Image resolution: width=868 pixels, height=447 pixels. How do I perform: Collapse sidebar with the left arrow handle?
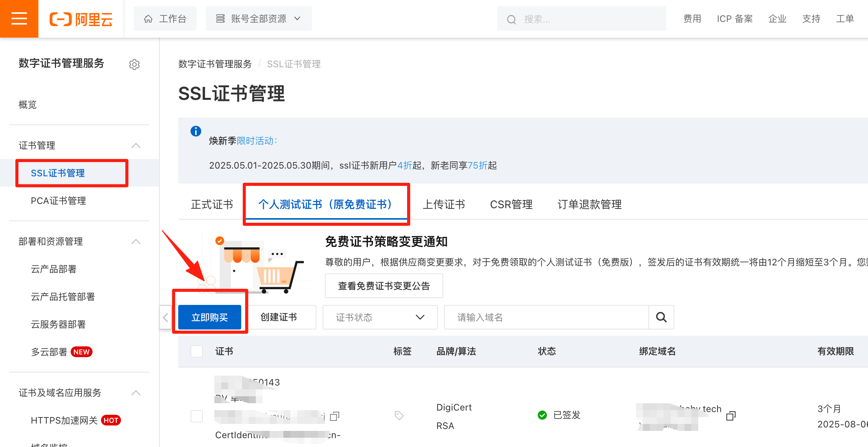[166, 317]
